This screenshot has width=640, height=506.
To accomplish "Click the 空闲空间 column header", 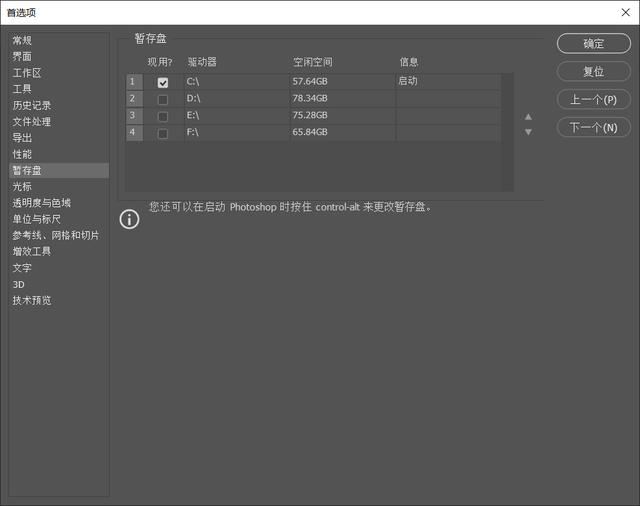I will (313, 62).
